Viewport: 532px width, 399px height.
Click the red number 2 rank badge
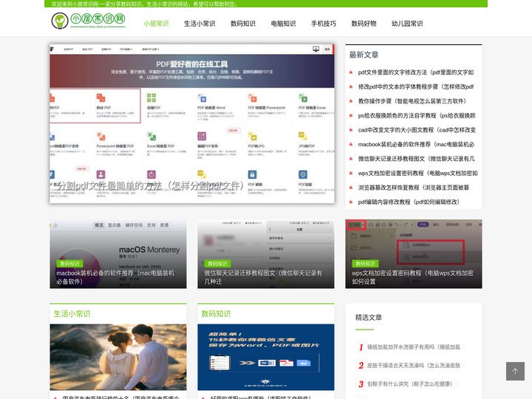click(x=361, y=366)
